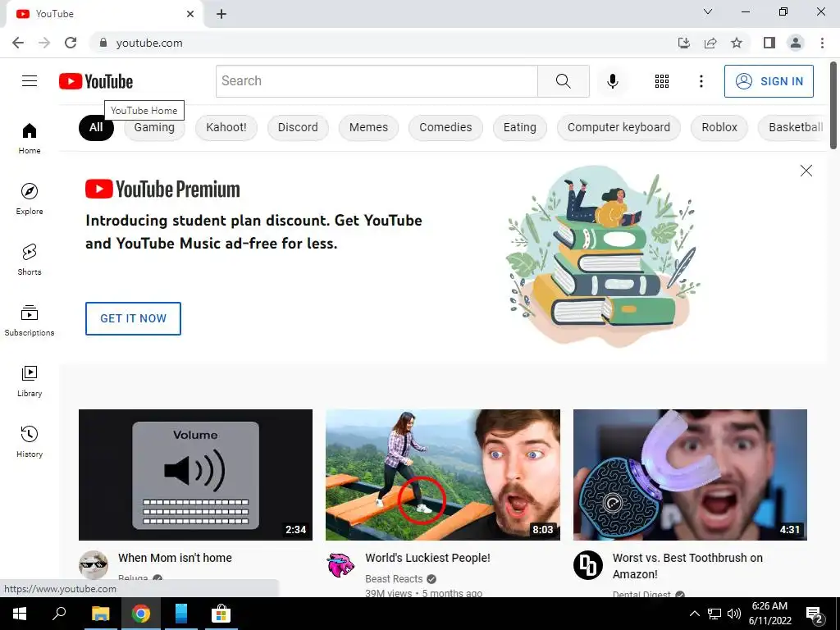Select the Comedies filter chip
The image size is (840, 630).
point(445,127)
